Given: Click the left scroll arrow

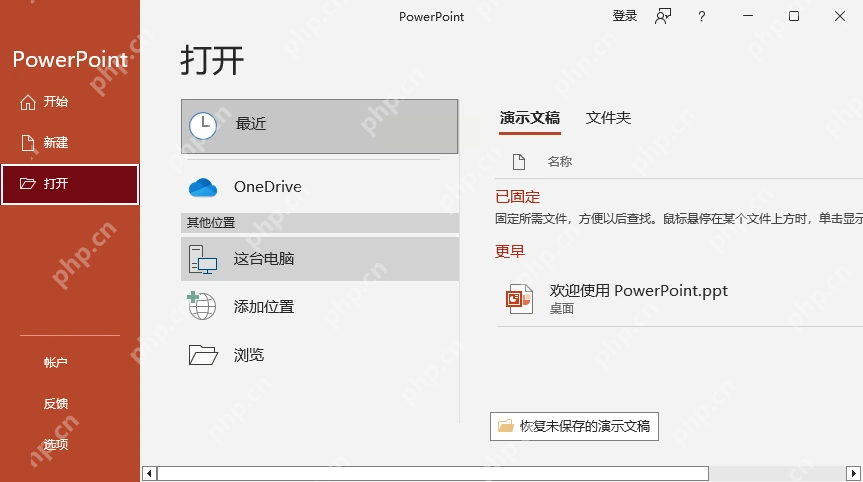Looking at the screenshot, I should tap(149, 473).
